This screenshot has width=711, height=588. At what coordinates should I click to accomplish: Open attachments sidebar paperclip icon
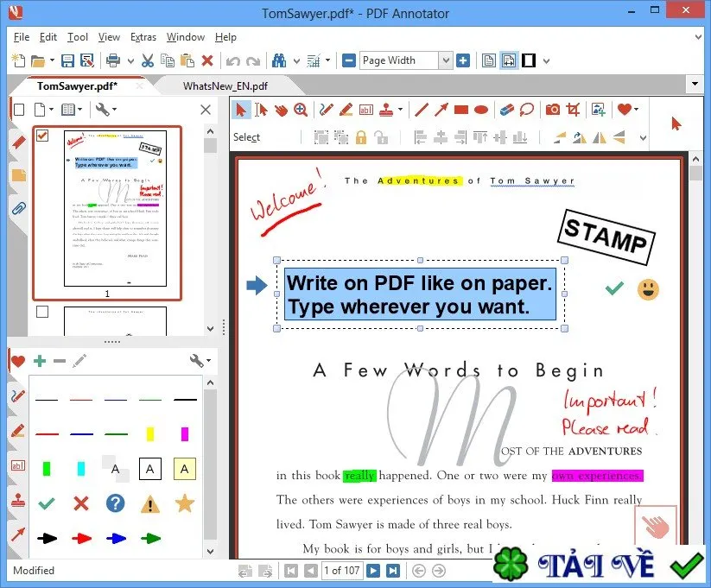(x=19, y=209)
